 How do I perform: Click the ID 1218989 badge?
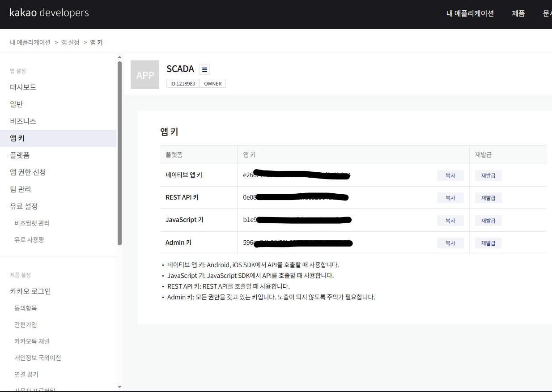click(183, 84)
